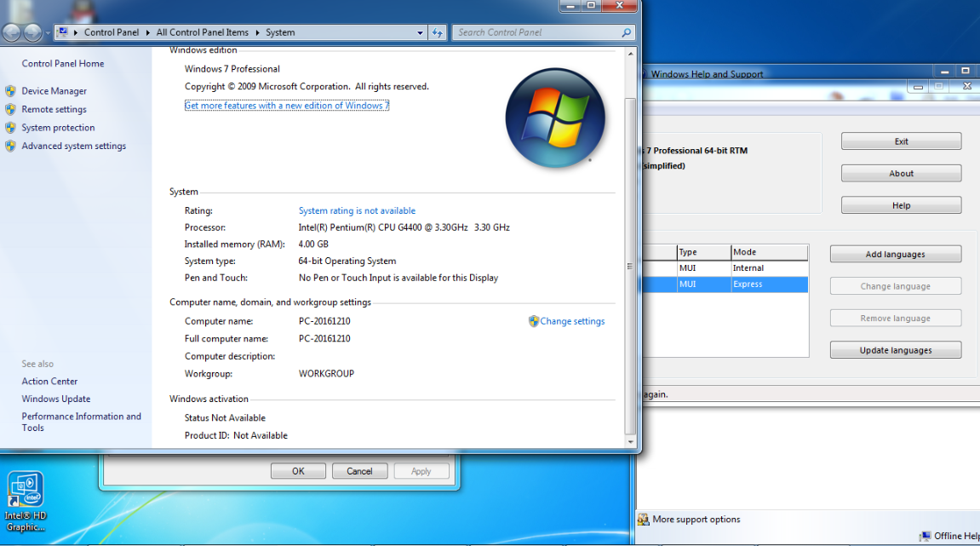Viewport: 980px width, 546px height.
Task: Expand All Control Panel Items breadcrumb arrow
Action: tap(257, 32)
